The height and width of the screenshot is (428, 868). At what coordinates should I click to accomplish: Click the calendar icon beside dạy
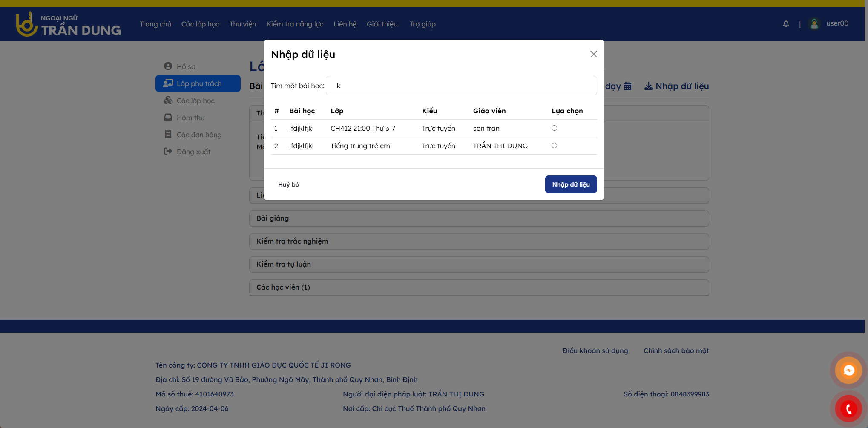(627, 86)
